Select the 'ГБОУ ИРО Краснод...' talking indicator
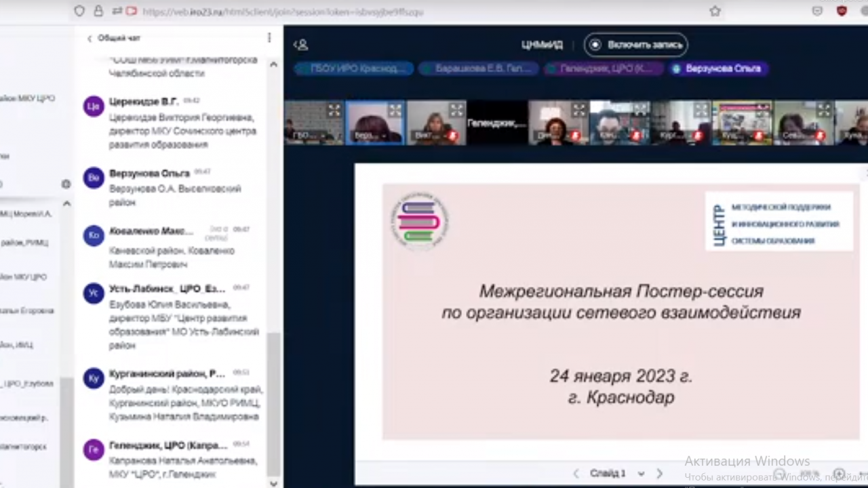 point(353,68)
